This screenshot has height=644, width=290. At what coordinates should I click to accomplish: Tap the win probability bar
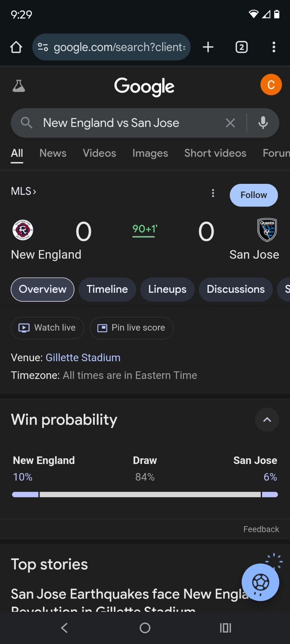pyautogui.click(x=145, y=495)
